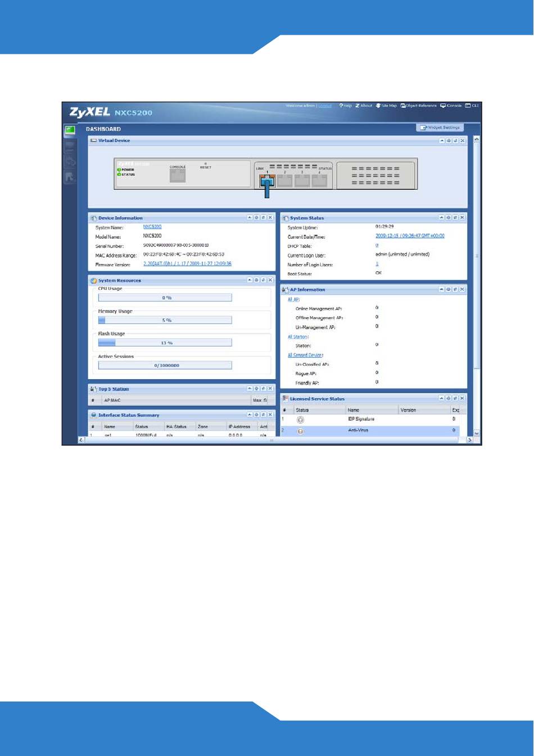Open the Firmware Version link
The width and height of the screenshot is (534, 756).
[187, 263]
